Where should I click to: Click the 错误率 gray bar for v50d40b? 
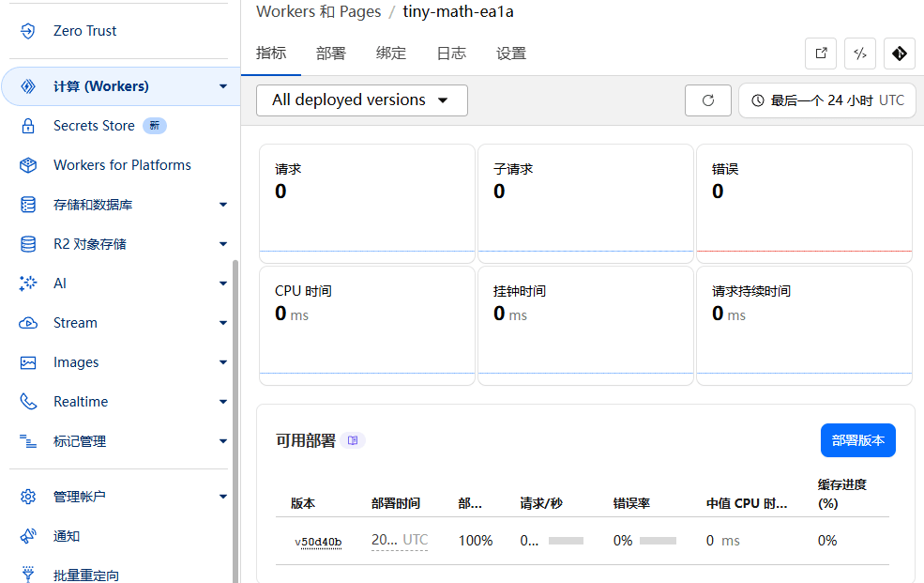coord(658,541)
